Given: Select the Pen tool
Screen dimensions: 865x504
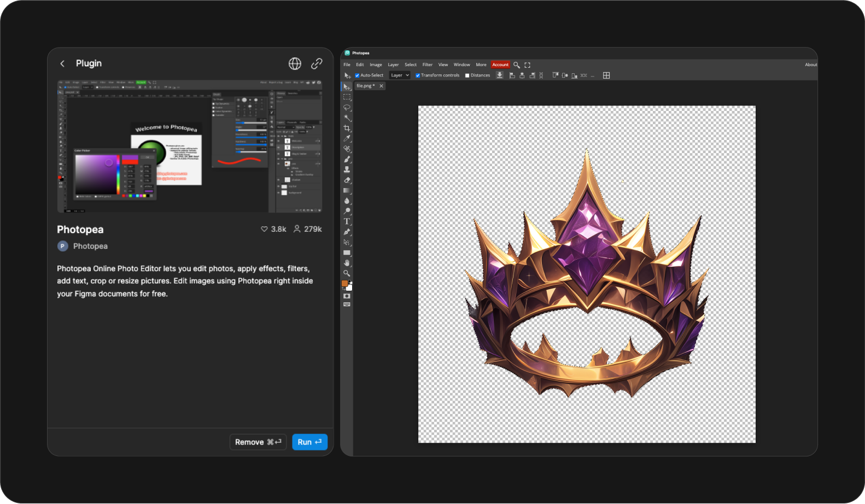Looking at the screenshot, I should pos(347,232).
